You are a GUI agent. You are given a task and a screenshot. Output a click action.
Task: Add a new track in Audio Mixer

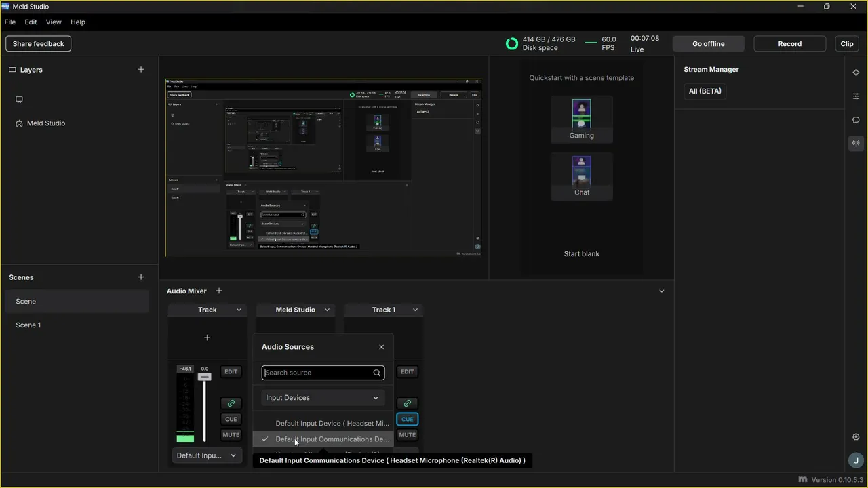tap(219, 291)
